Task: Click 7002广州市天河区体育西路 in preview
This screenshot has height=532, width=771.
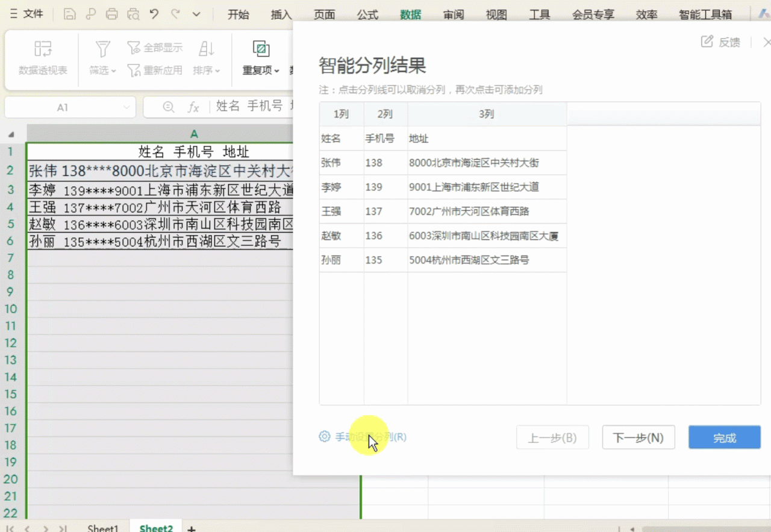Action: pos(469,211)
